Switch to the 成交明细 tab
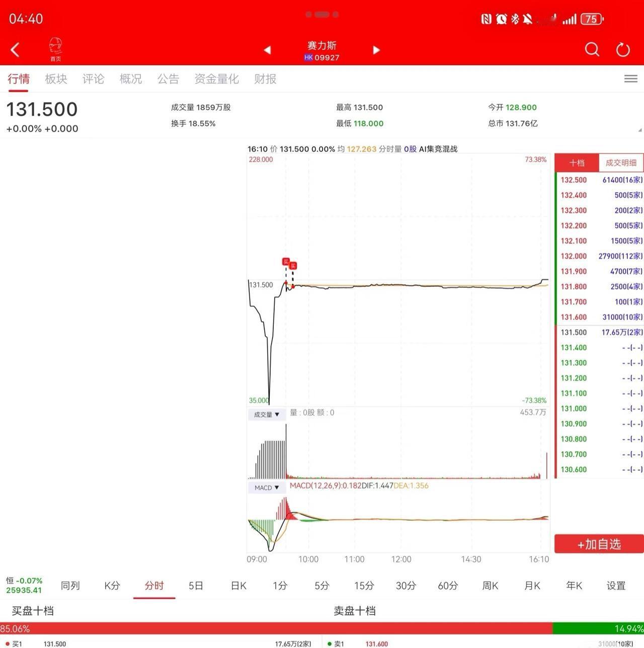The height and width of the screenshot is (648, 644). (x=621, y=163)
